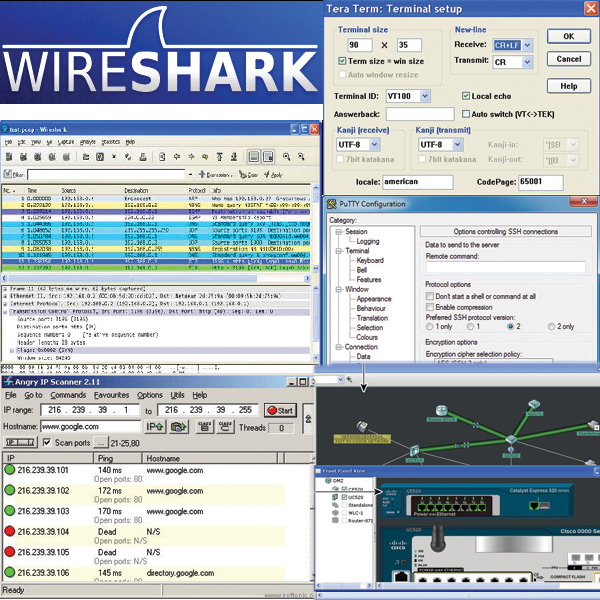Set class B range in Angry IP Scanner
The width and height of the screenshot is (600, 600).
(x=205, y=426)
